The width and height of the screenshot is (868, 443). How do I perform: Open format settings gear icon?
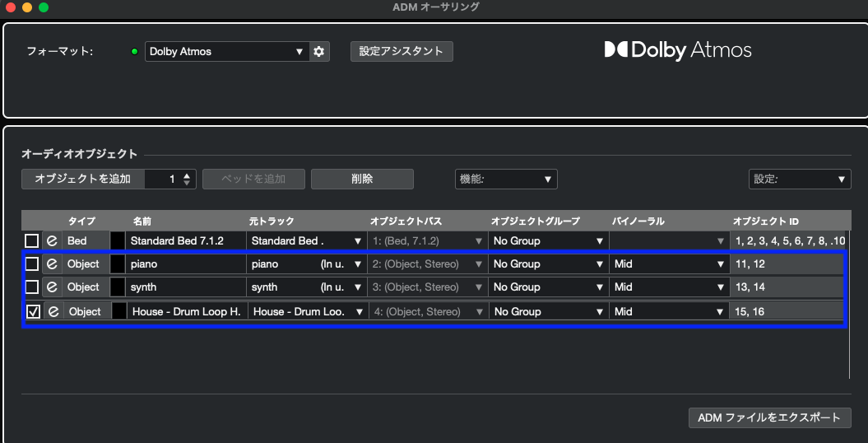pos(319,52)
